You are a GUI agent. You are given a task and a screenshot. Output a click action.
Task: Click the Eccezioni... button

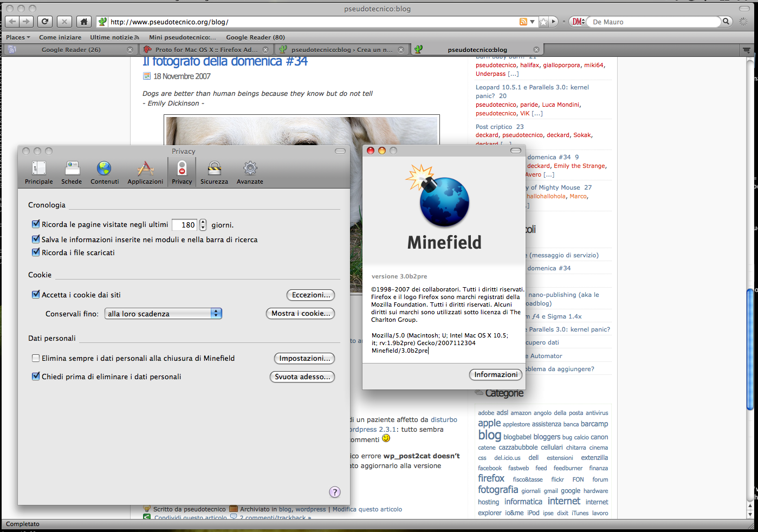[x=310, y=295]
